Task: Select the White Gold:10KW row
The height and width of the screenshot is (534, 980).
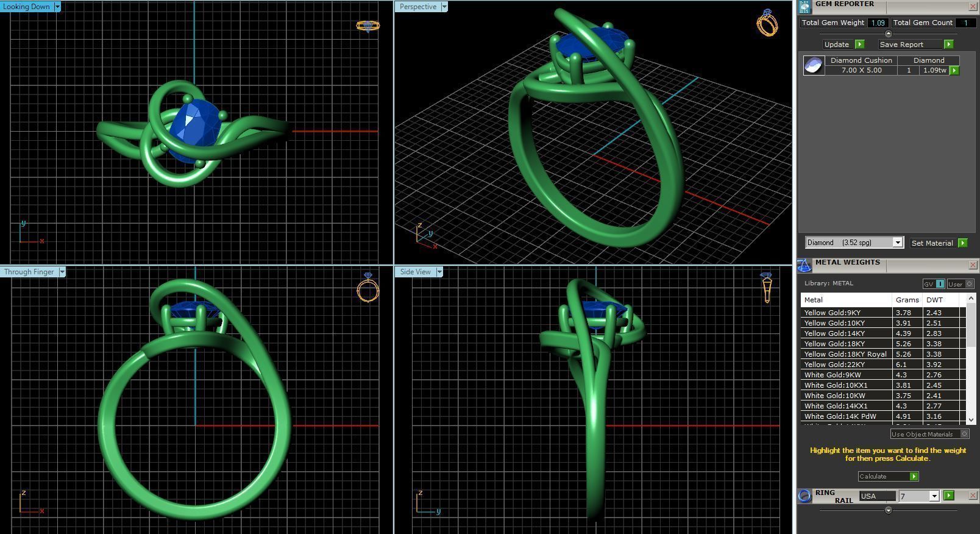Action: 883,396
